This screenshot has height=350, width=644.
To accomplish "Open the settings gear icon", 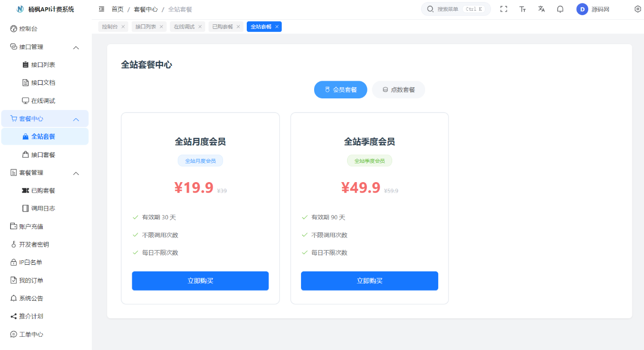I will pos(637,9).
